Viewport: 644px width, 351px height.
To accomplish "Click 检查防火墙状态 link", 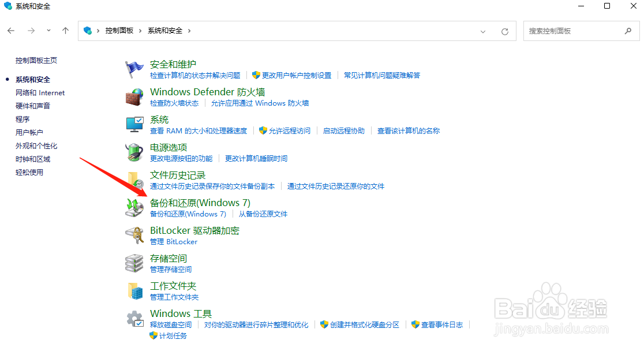I will tap(174, 103).
